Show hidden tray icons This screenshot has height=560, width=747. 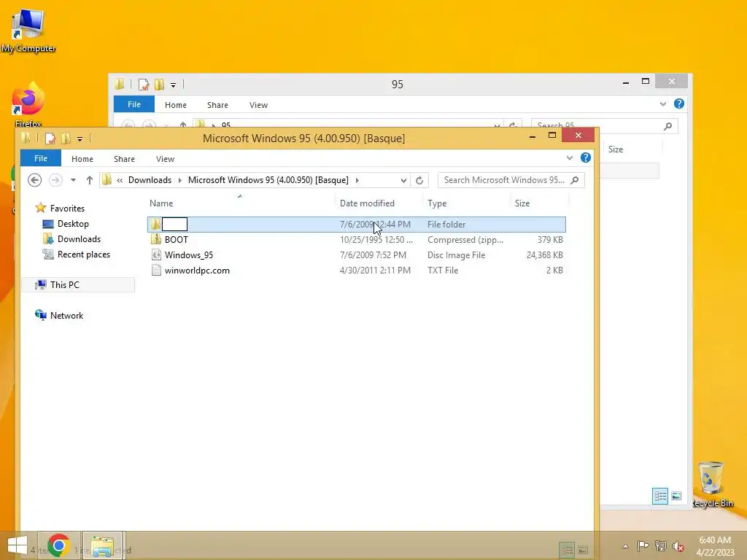click(625, 546)
